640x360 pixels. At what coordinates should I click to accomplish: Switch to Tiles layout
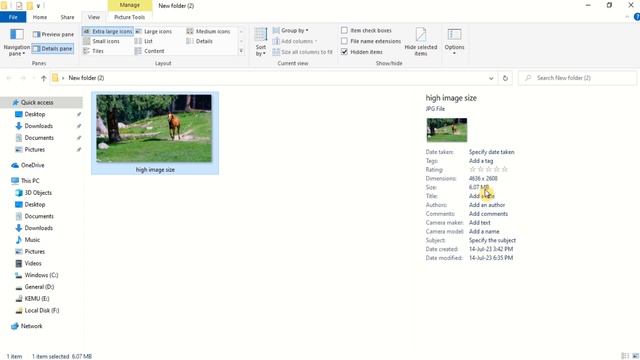(x=93, y=51)
